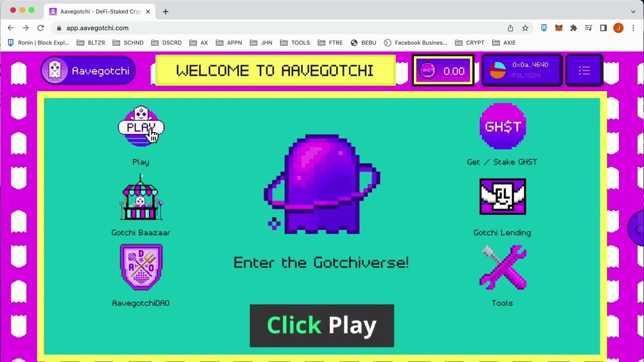Click the Get / Stake GHST label
This screenshot has width=644, height=362.
[502, 162]
